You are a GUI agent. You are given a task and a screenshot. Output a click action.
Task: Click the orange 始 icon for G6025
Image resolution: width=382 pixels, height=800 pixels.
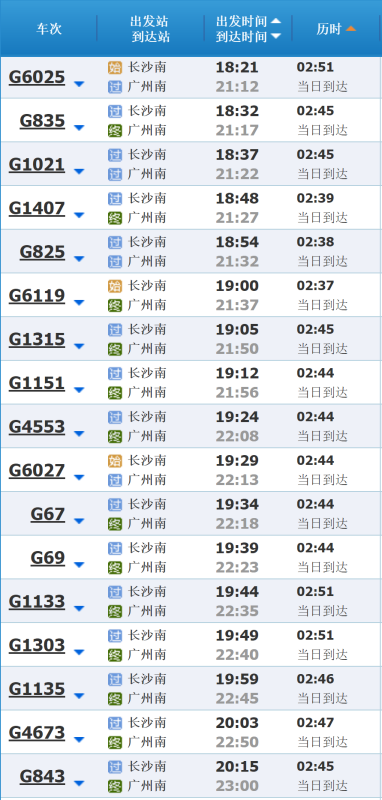coord(115,68)
